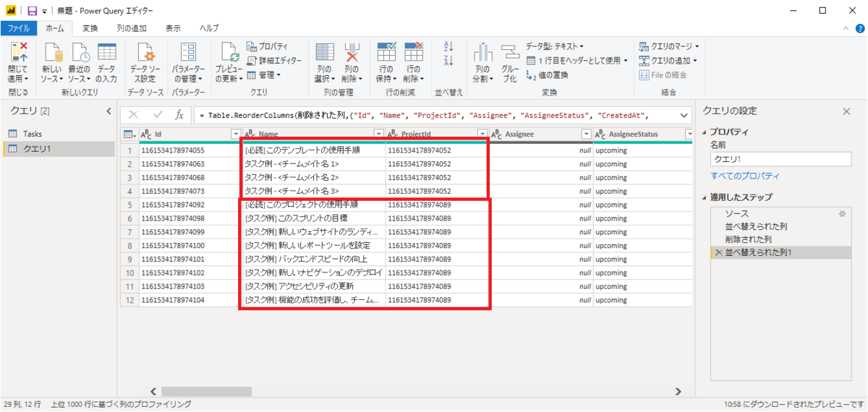Click 1行目をヘッダーとして使用 button
This screenshot has width=868, height=412.
[577, 61]
